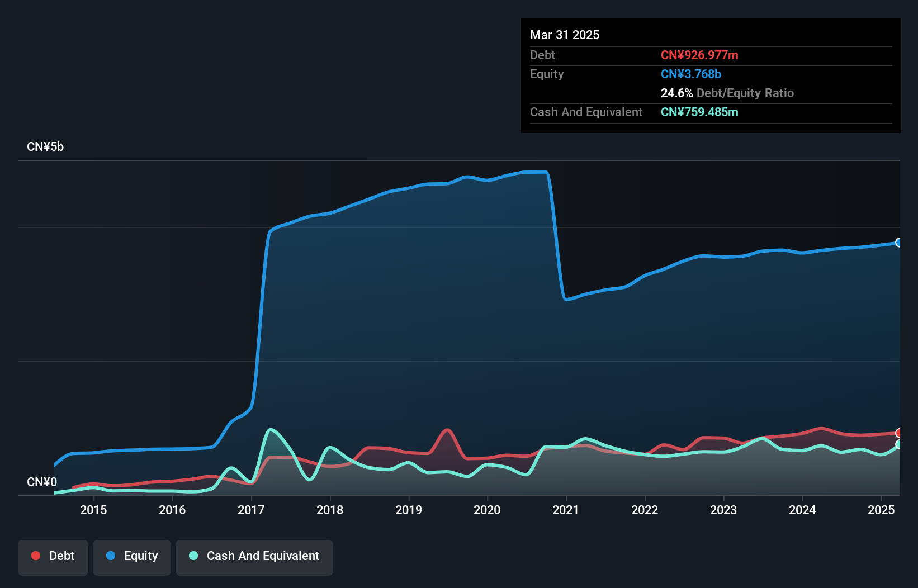
Task: Click the 24.6% Debt/Equity Ratio text
Action: [x=727, y=93]
